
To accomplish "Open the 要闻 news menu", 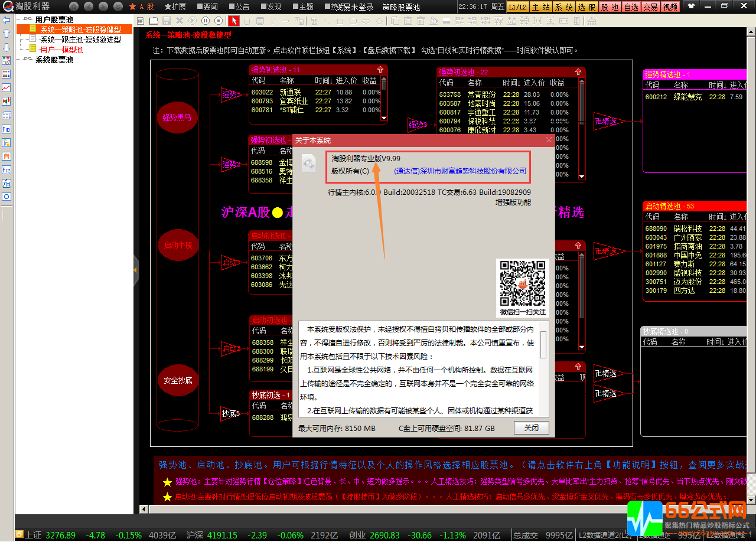I will pos(207,7).
